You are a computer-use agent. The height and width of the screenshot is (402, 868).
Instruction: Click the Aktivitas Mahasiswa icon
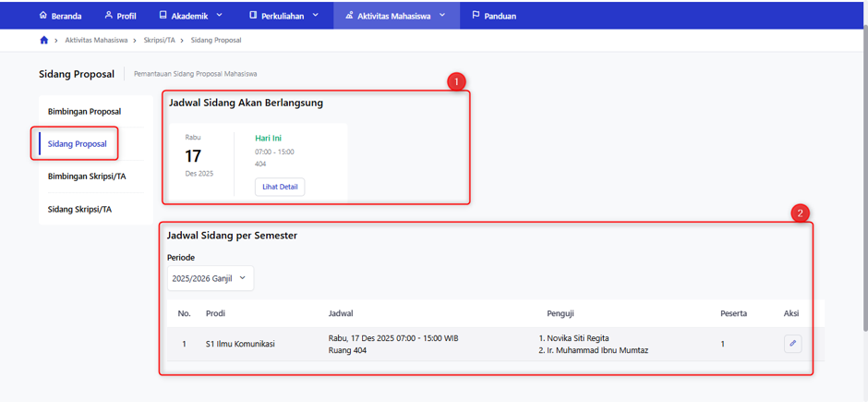pyautogui.click(x=349, y=16)
